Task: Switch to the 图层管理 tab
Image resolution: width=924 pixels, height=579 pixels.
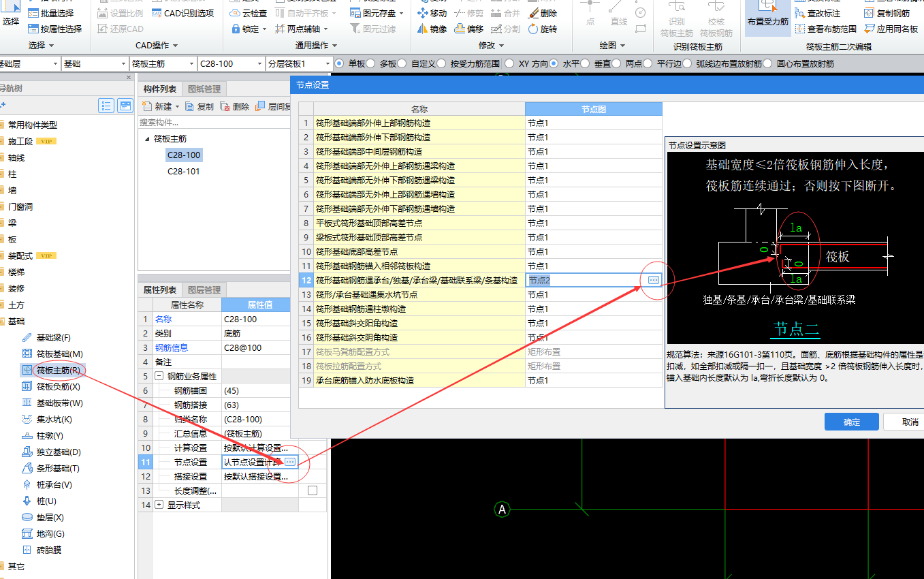Action: [x=204, y=289]
